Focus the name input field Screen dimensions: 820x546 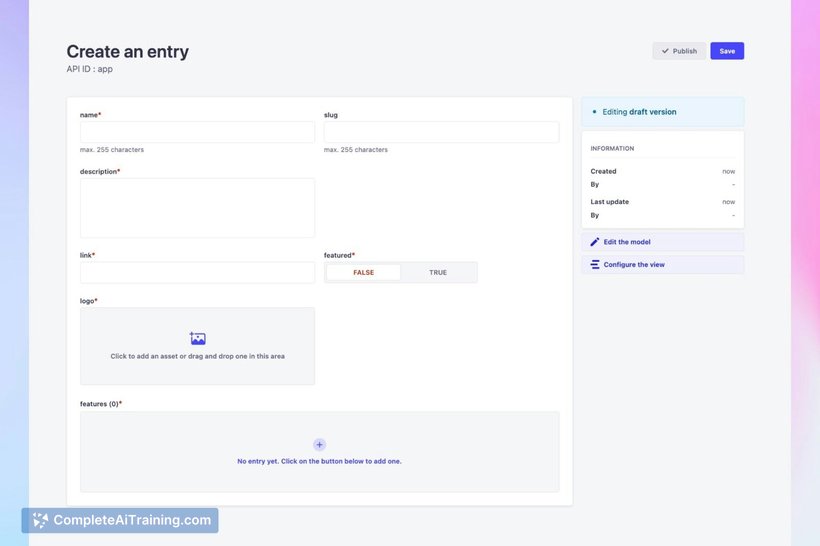pyautogui.click(x=197, y=132)
